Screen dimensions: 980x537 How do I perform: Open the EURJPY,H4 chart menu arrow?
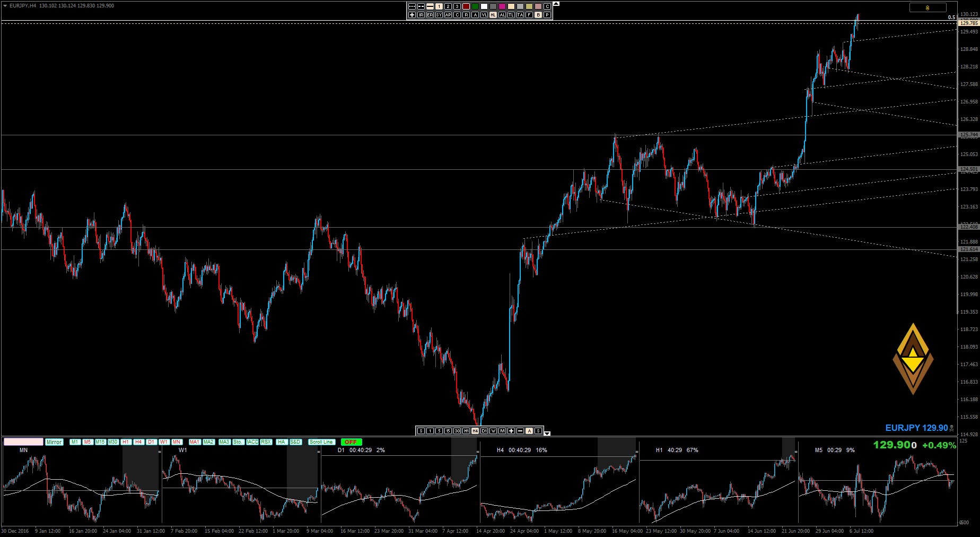pyautogui.click(x=5, y=5)
